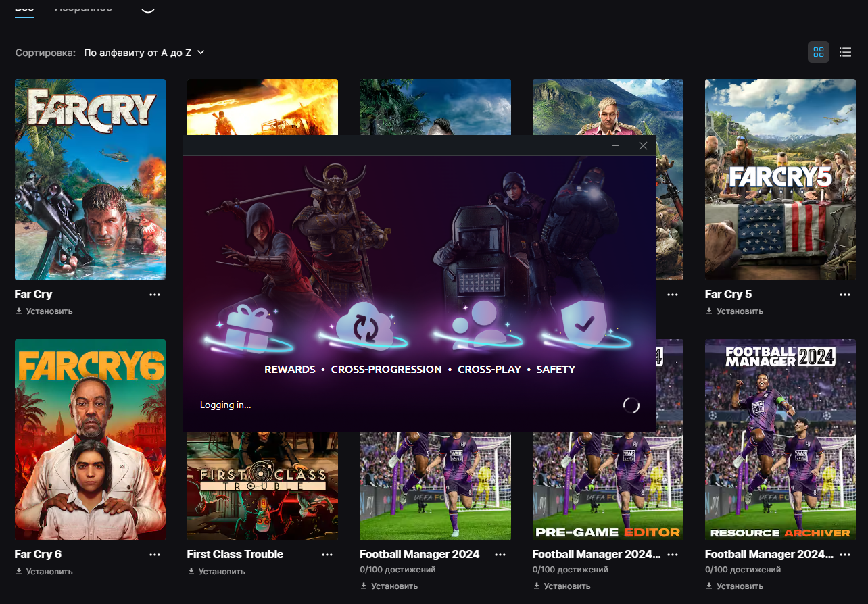Viewport: 868px width, 604px height.
Task: Install the Pre-Game Editor via «Установить»
Action: click(x=562, y=586)
